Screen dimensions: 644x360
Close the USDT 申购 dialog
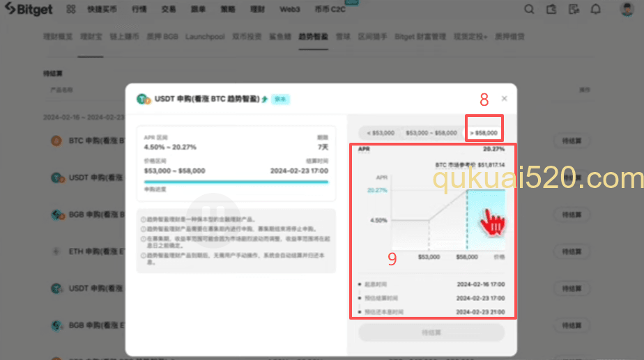pos(505,98)
